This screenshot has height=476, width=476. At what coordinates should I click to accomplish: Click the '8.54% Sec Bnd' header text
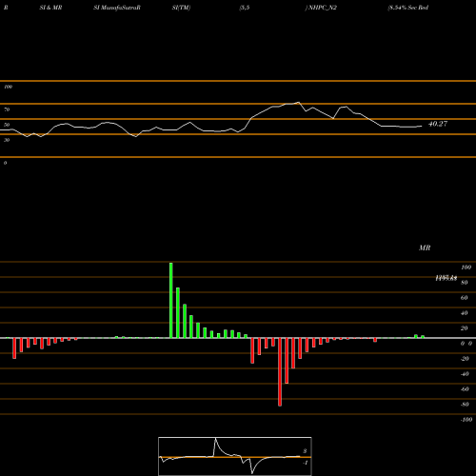[408, 8]
